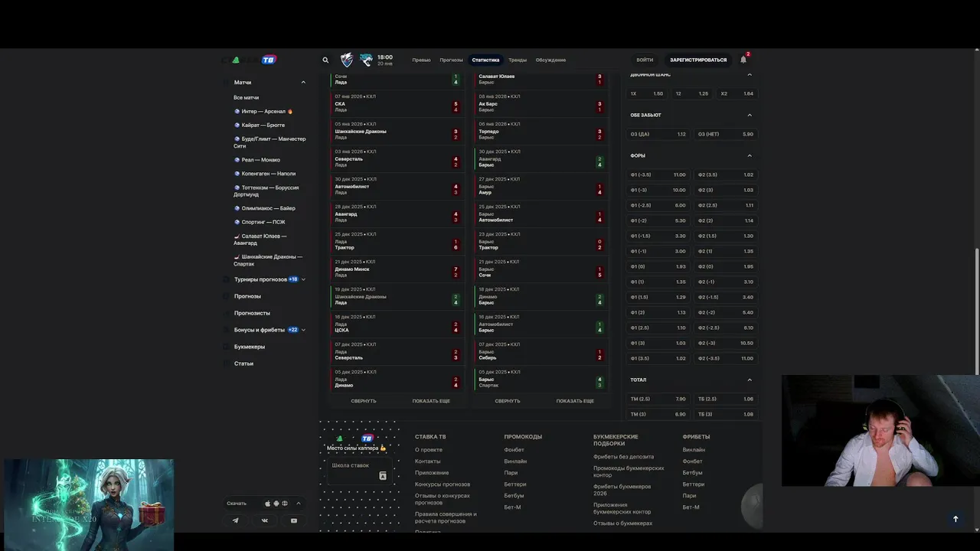The width and height of the screenshot is (980, 551).
Task: Open Реал — Монако match in sidebar
Action: (257, 160)
